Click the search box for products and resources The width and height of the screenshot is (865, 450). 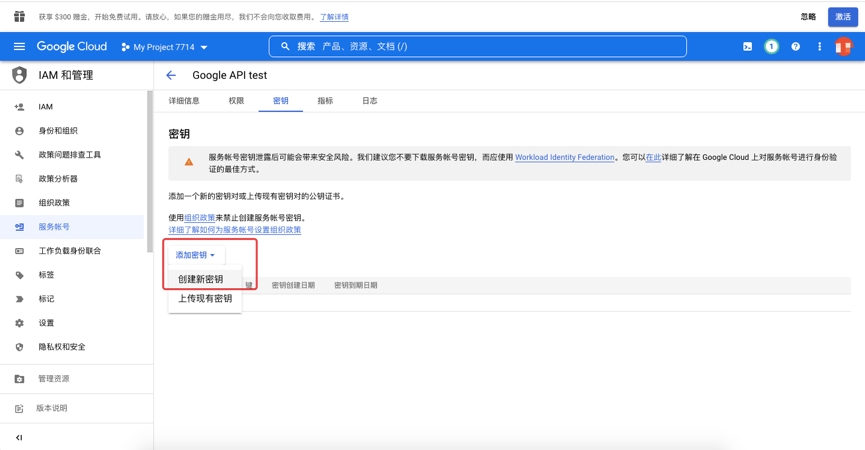pos(478,46)
